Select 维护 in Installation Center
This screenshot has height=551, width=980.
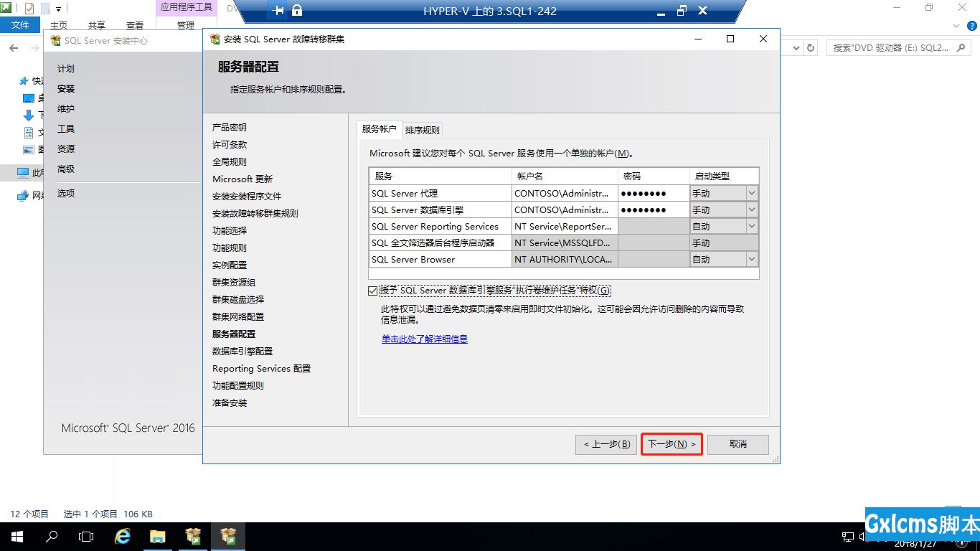66,109
